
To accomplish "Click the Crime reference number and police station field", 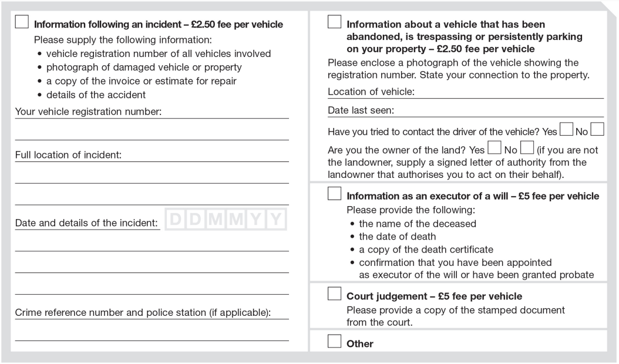I will tap(152, 312).
